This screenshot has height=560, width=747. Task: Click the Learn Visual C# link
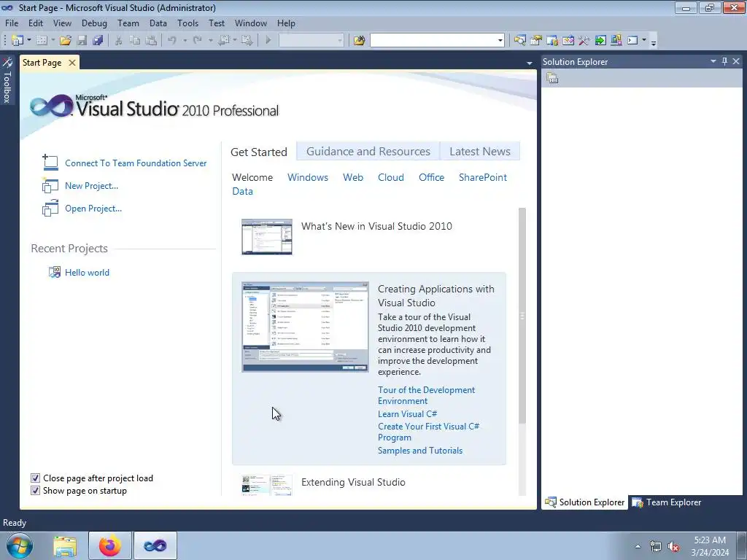click(407, 414)
